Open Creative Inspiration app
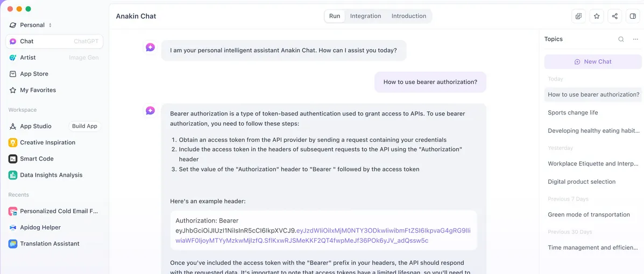Screen dimensions: 644x274 tap(47, 142)
